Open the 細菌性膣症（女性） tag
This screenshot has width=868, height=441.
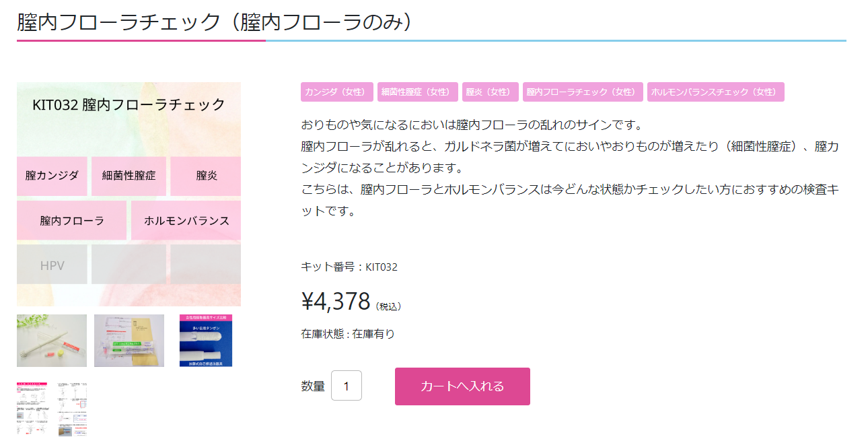[417, 92]
